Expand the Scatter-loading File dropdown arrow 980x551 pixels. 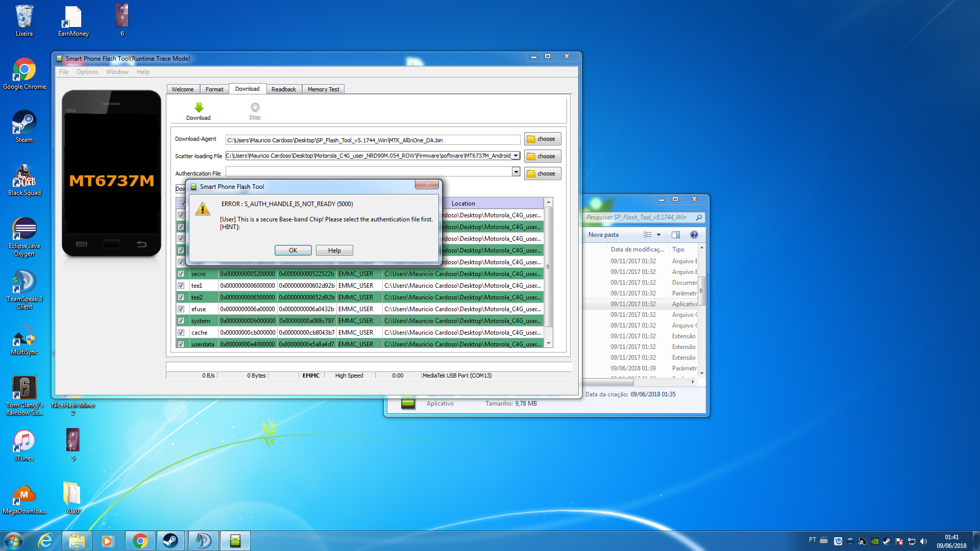tap(516, 156)
